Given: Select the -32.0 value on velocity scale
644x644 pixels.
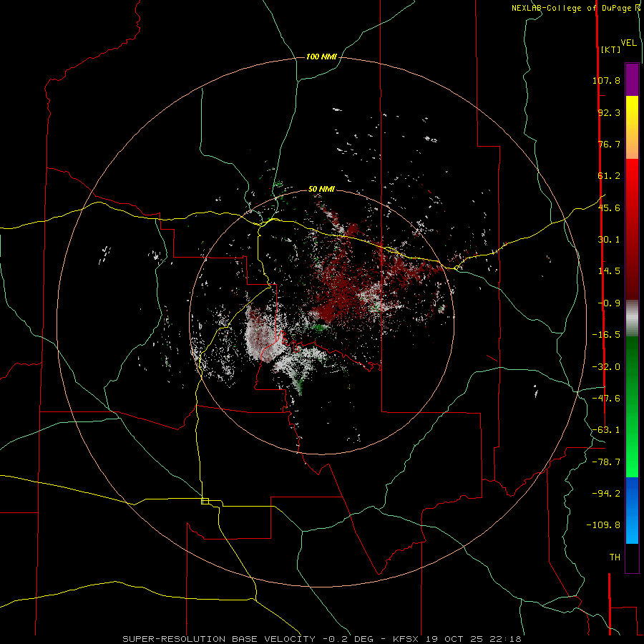Looking at the screenshot, I should [x=606, y=367].
